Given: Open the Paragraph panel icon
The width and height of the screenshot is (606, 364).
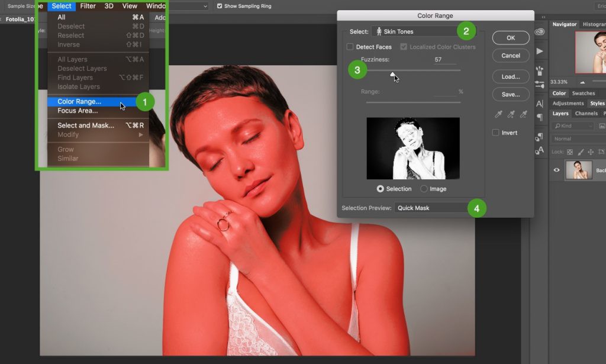Looking at the screenshot, I should click(x=540, y=117).
